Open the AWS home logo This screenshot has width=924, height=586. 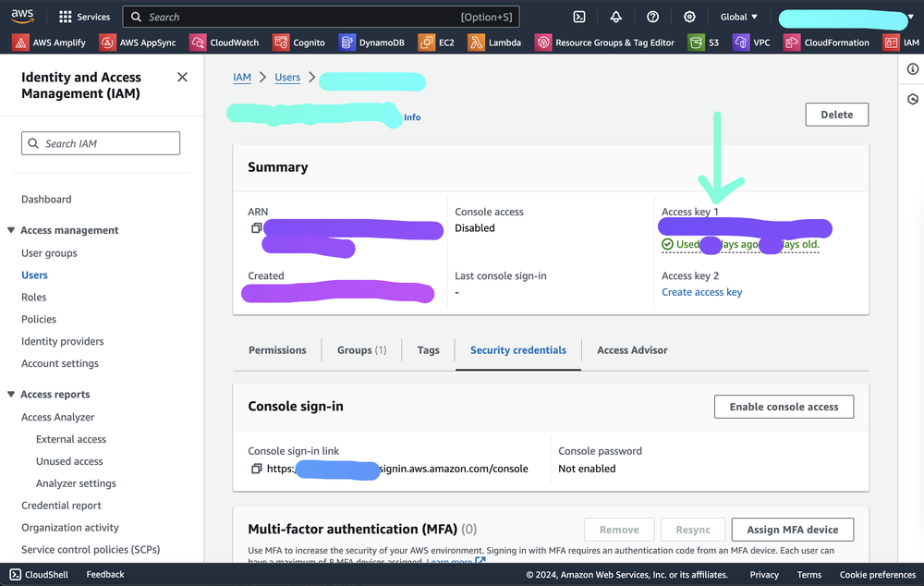point(22,17)
